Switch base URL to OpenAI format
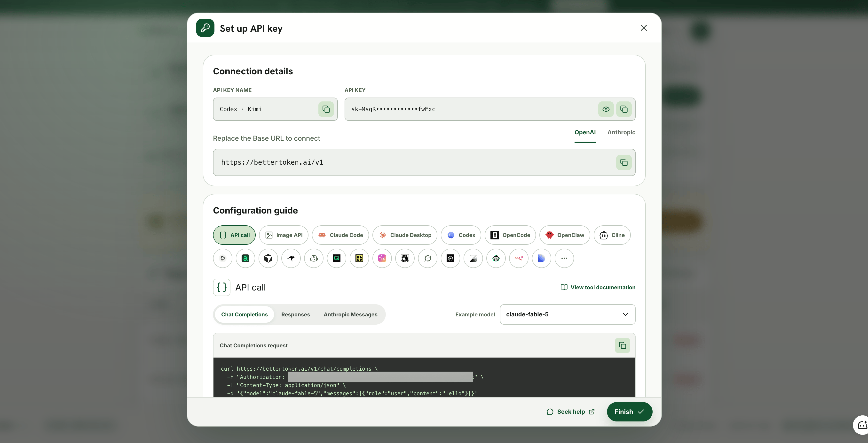This screenshot has width=868, height=443. click(585, 132)
